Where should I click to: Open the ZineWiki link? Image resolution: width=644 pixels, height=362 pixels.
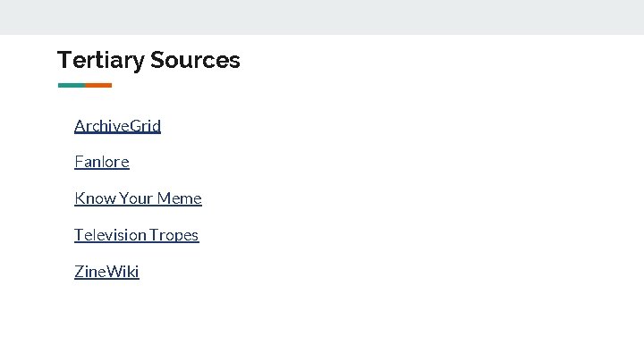point(106,272)
